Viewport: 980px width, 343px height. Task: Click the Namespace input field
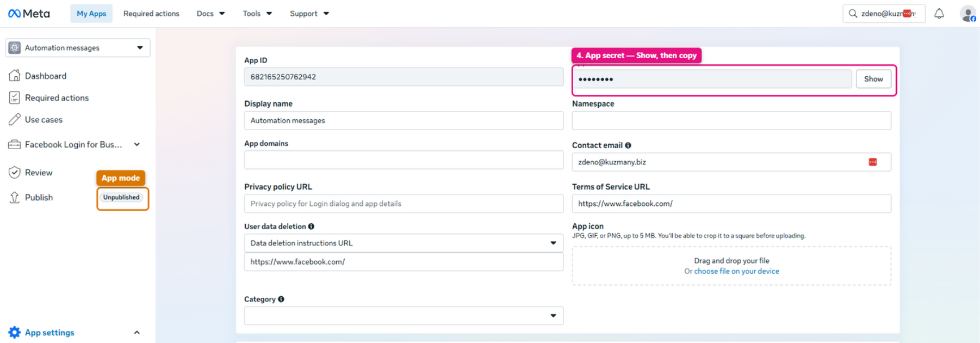tap(731, 120)
